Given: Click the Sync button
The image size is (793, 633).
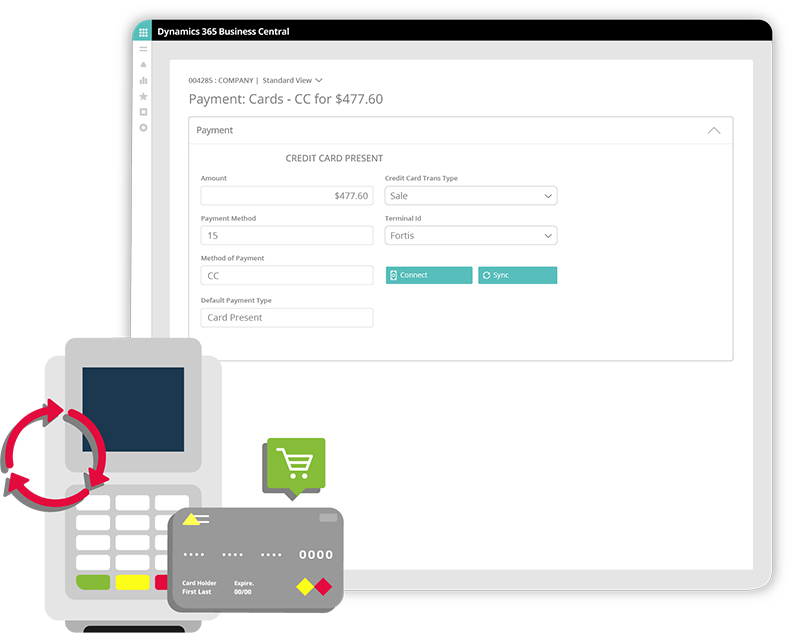Looking at the screenshot, I should [x=517, y=275].
